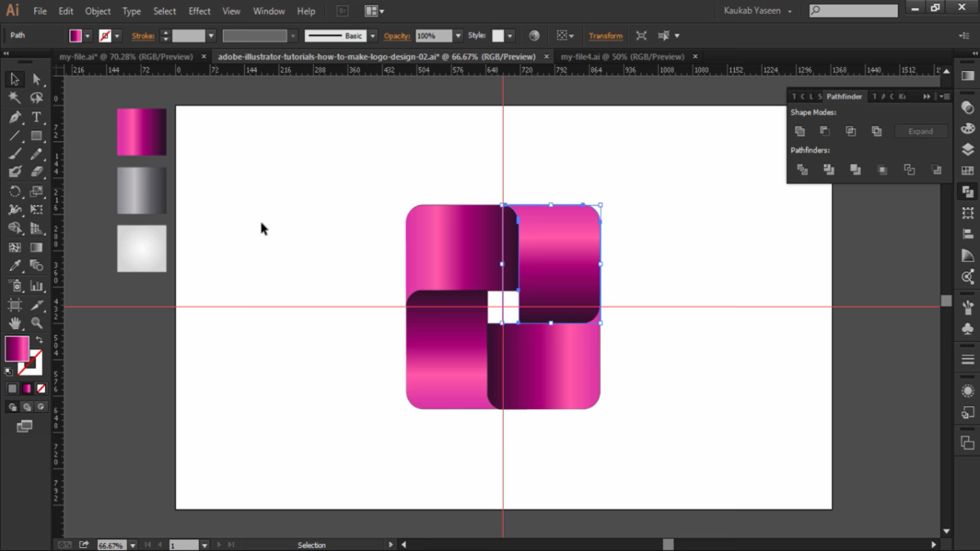Click the Unite shape mode in Pathfinder

click(x=800, y=131)
